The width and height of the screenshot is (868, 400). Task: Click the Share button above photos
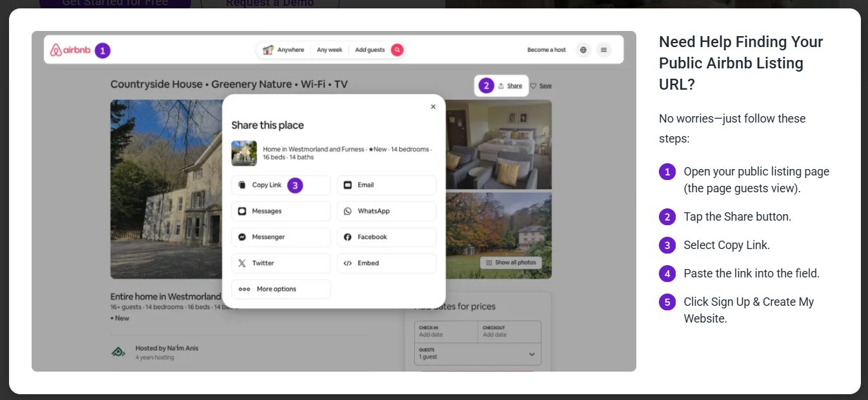point(510,86)
